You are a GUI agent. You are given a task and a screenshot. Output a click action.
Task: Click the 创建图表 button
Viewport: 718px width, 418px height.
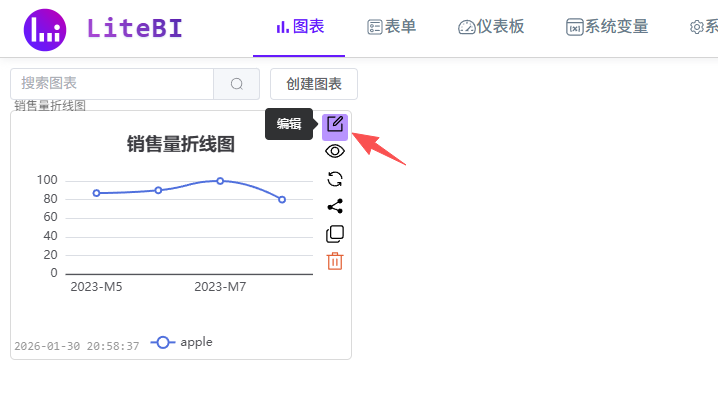coord(314,84)
